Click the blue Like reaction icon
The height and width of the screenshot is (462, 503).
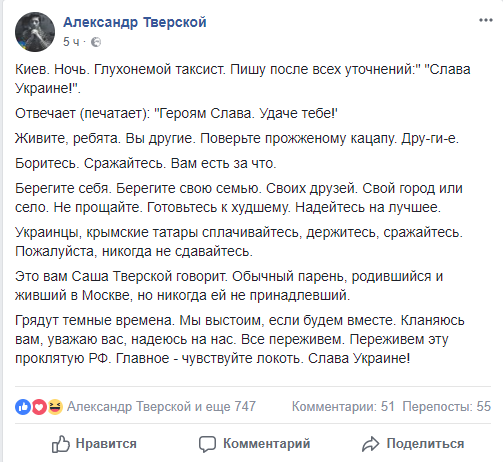[23, 407]
